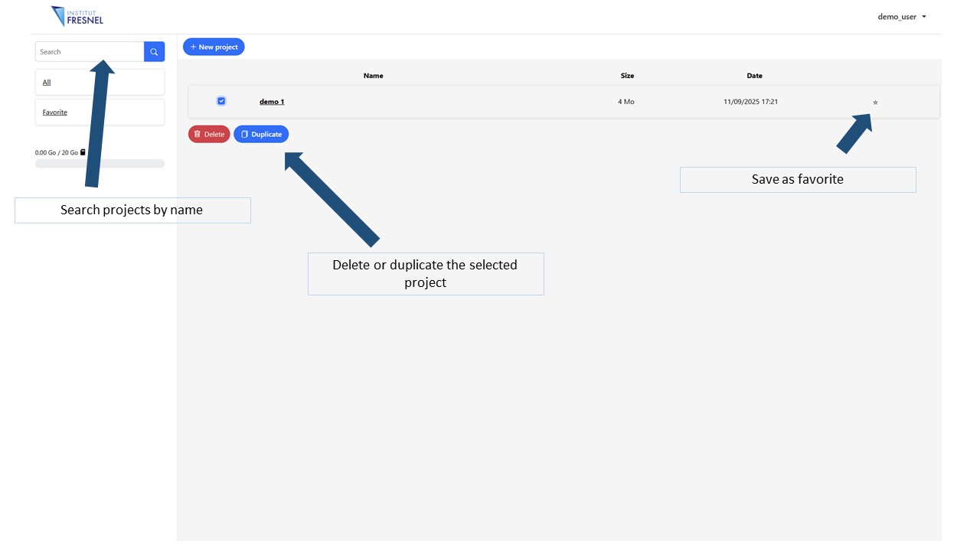Create a project with + New project
The width and height of the screenshot is (980, 551).
[x=214, y=47]
